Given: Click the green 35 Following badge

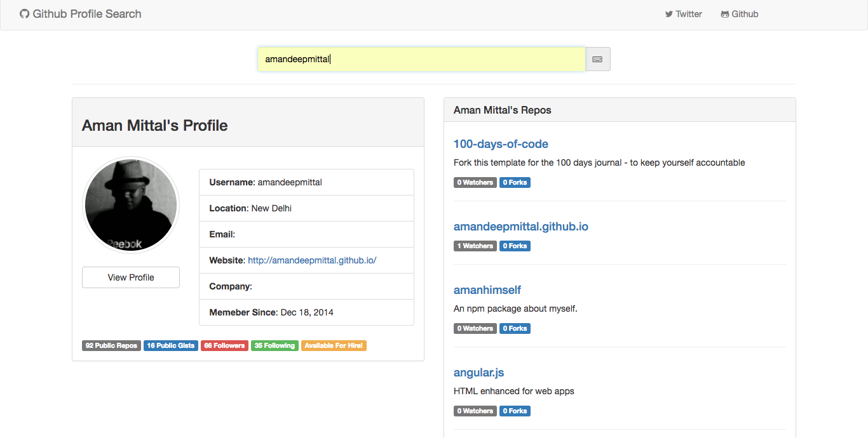Looking at the screenshot, I should (275, 346).
